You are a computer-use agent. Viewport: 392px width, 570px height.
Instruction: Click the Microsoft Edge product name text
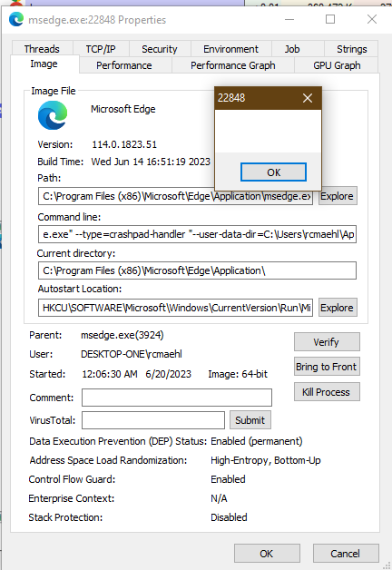click(x=123, y=109)
